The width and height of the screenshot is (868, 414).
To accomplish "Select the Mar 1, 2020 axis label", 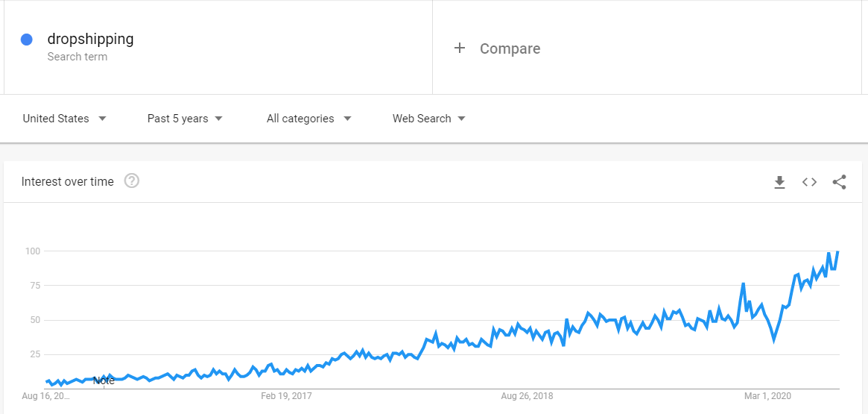I will point(767,396).
